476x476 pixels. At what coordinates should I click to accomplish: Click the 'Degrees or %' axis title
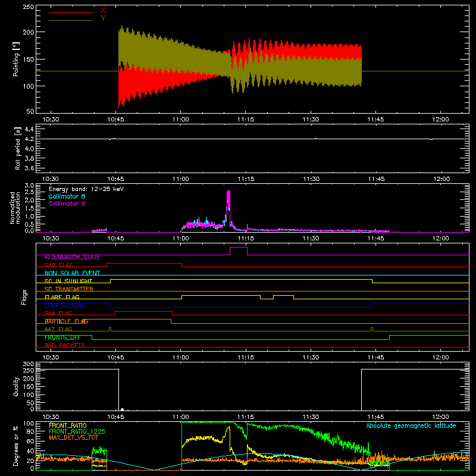[16, 446]
